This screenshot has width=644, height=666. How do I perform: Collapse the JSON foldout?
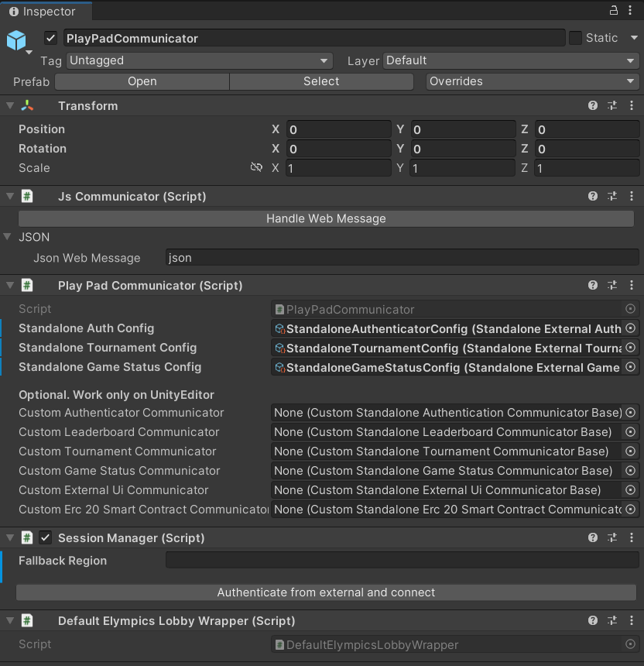tap(7, 236)
